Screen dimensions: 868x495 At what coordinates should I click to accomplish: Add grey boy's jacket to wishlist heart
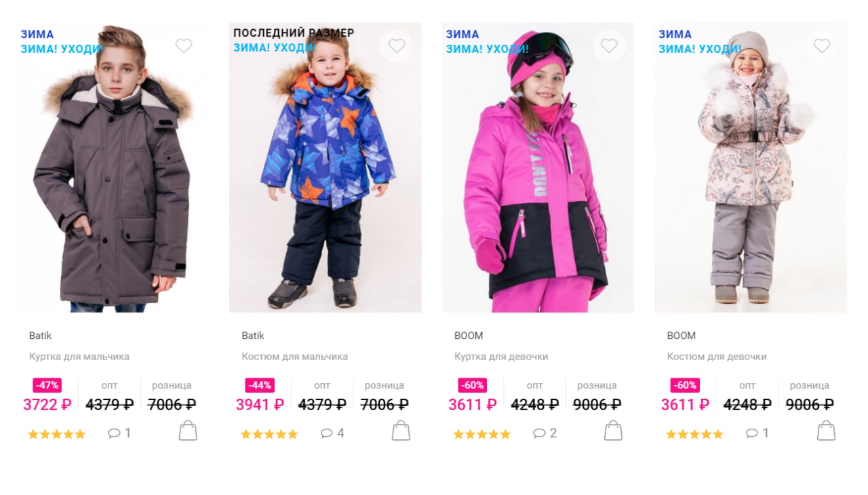tap(184, 45)
